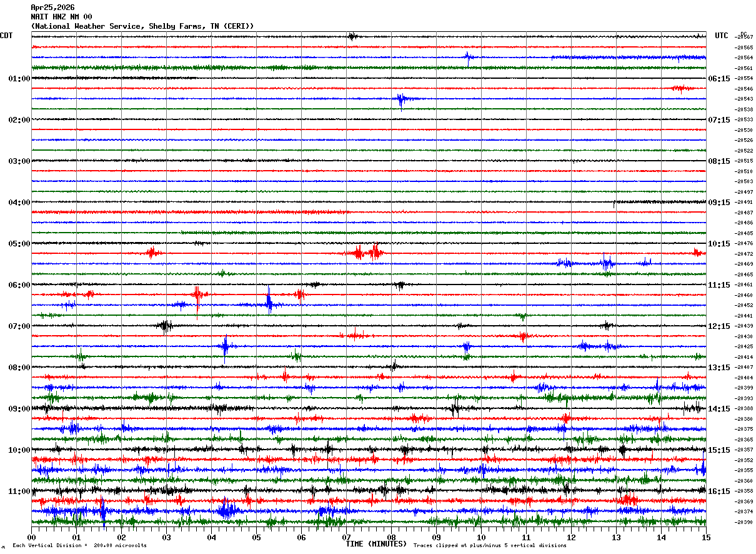
Task: Click the '05:00' CDT row label
Action: coord(19,244)
